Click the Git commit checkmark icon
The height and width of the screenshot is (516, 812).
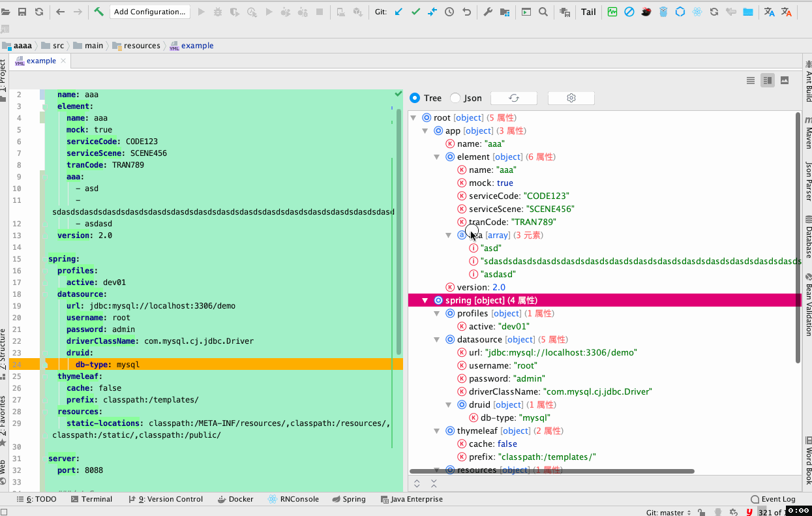415,12
